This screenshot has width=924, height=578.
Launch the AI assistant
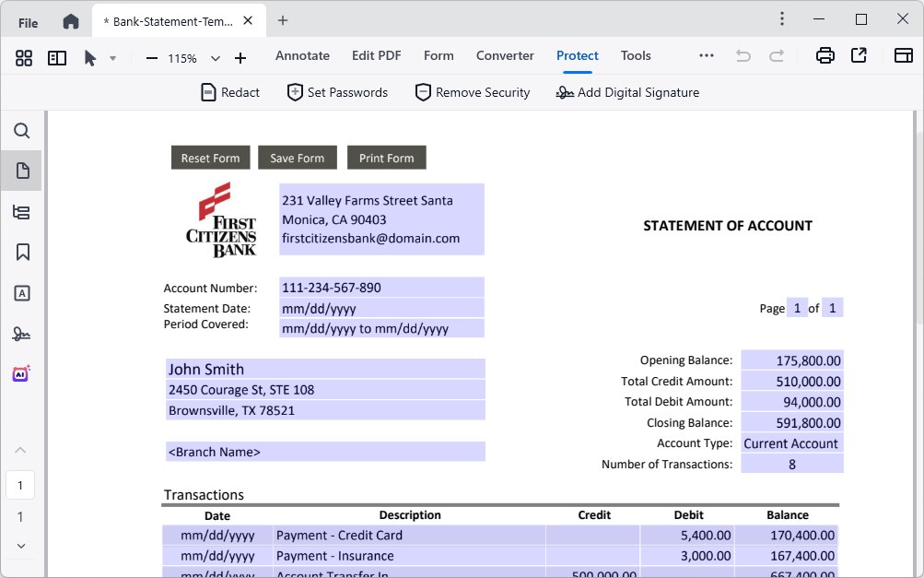pyautogui.click(x=21, y=372)
